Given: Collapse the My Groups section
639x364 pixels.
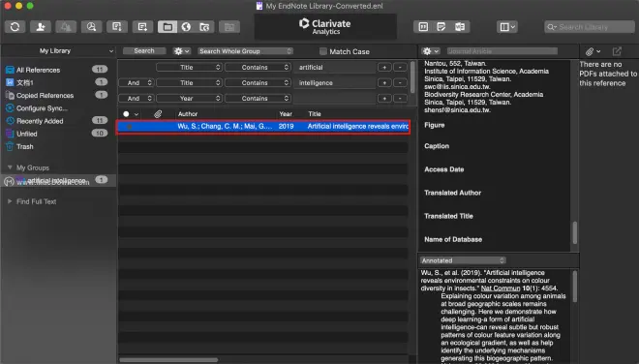Looking at the screenshot, I should (x=10, y=167).
